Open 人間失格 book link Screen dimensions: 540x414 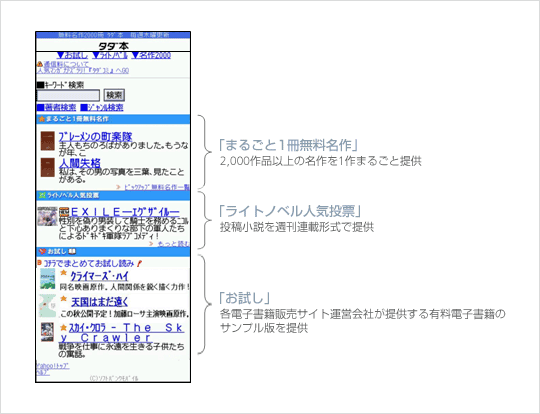[80, 163]
